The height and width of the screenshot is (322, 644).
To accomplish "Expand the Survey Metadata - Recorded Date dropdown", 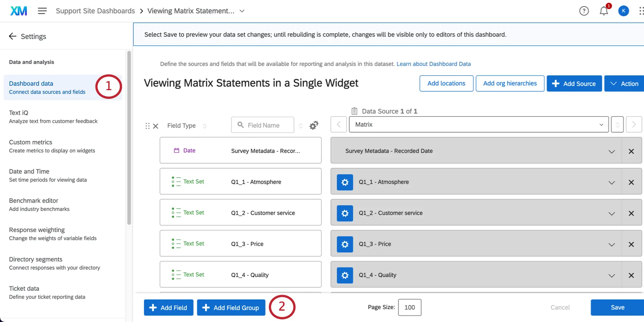I will (x=611, y=151).
